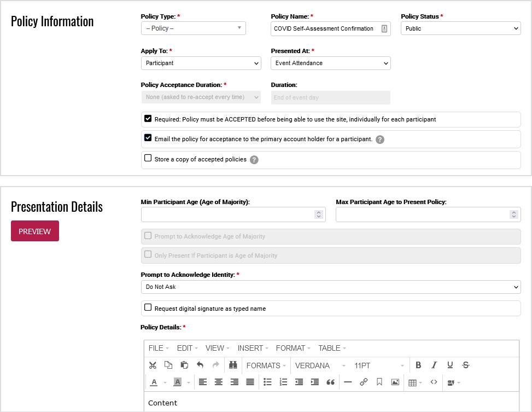Open the TABLE menu in editor
The image size is (532, 412).
point(332,348)
